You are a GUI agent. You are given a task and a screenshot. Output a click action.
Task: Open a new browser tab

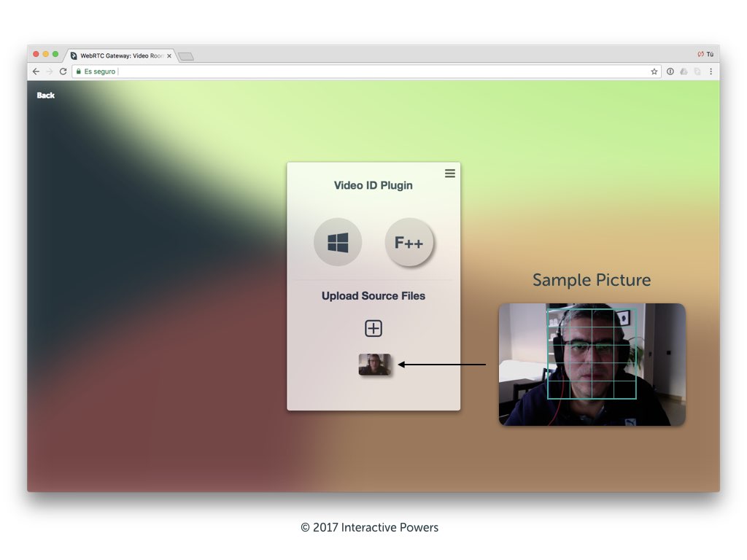pos(186,56)
